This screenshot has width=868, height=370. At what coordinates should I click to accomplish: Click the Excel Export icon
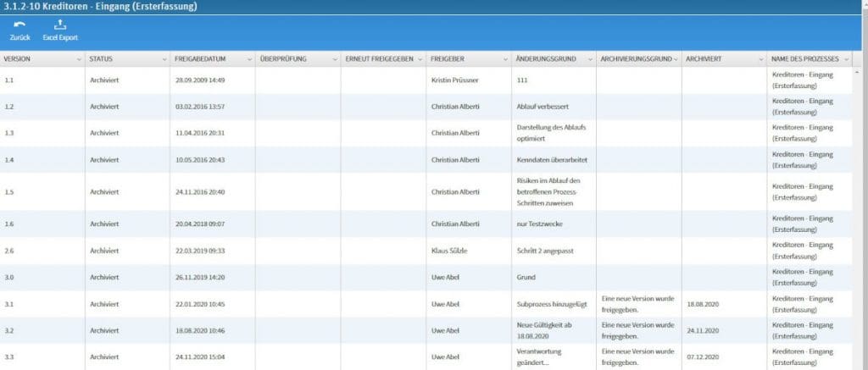pyautogui.click(x=60, y=25)
